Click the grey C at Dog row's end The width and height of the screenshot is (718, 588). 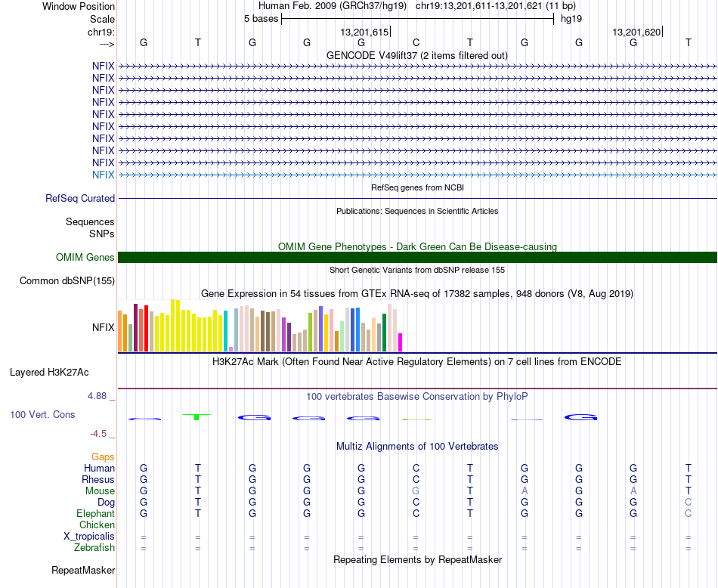(689, 503)
